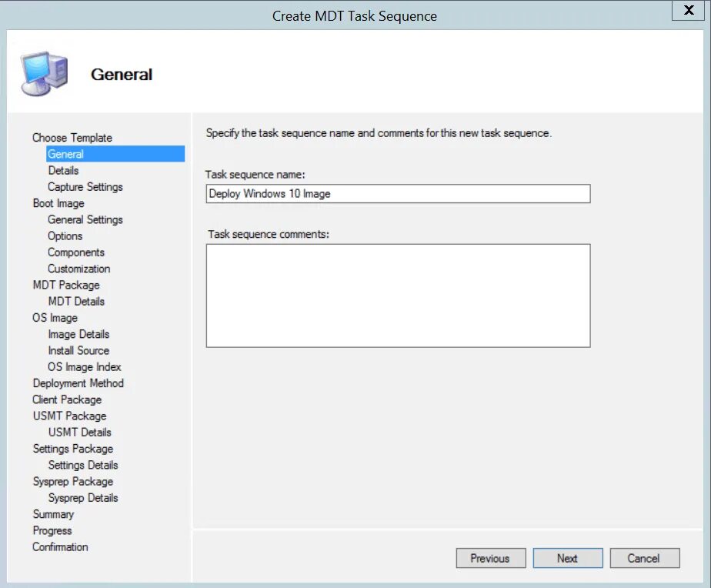Click the Task sequence name field

click(x=398, y=193)
